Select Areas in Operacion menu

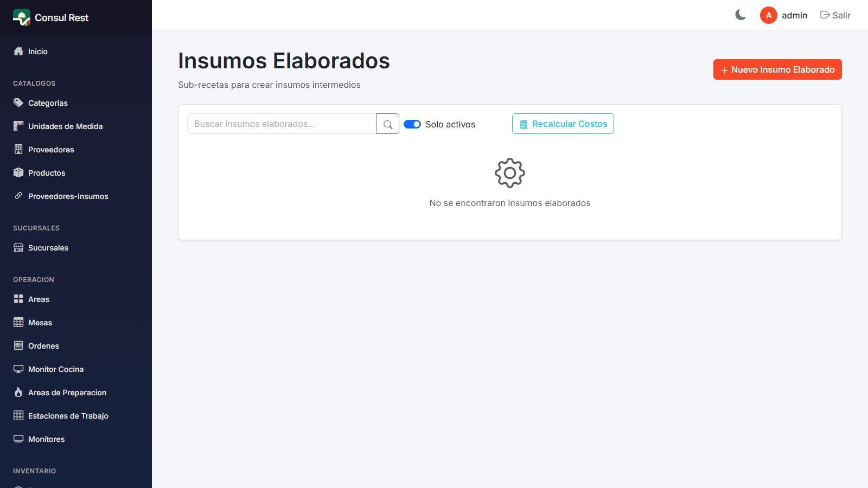pyautogui.click(x=76, y=299)
